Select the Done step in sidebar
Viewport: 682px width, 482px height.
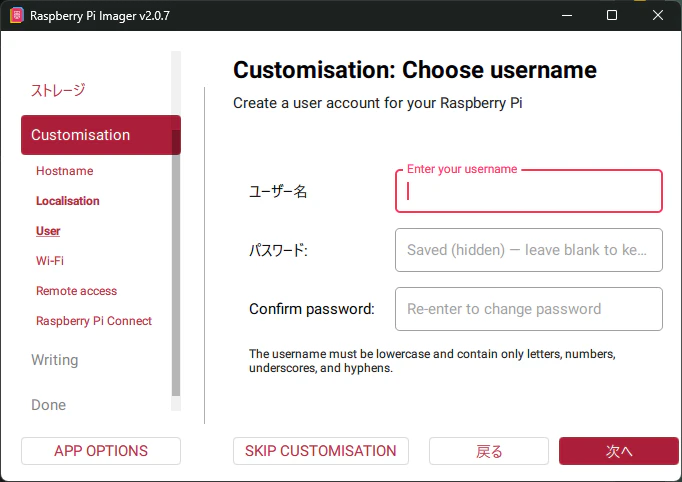point(48,405)
